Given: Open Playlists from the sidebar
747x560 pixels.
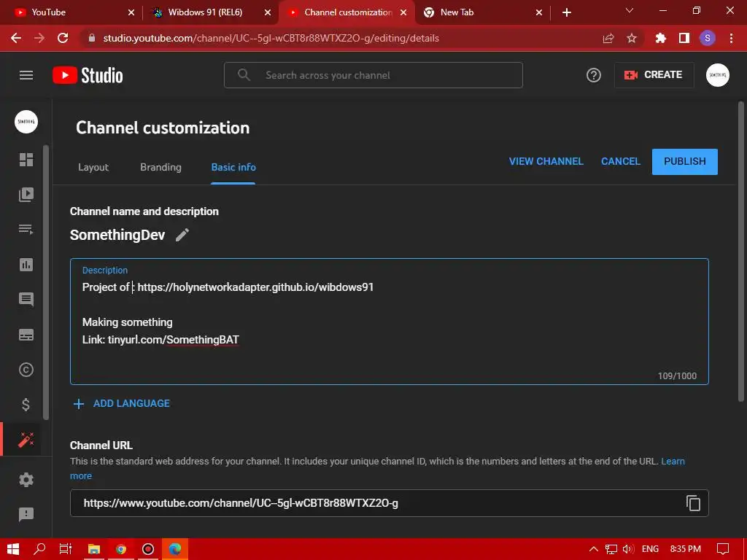Looking at the screenshot, I should click(x=26, y=229).
